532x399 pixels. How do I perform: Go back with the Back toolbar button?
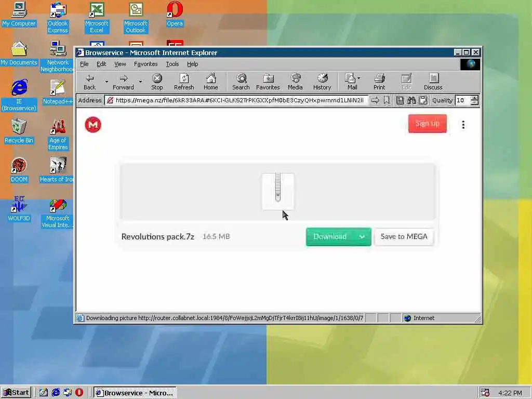(x=89, y=82)
